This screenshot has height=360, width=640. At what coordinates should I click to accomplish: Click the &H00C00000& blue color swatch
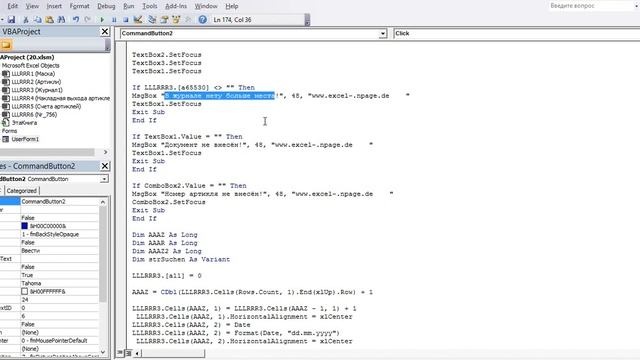pyautogui.click(x=24, y=226)
